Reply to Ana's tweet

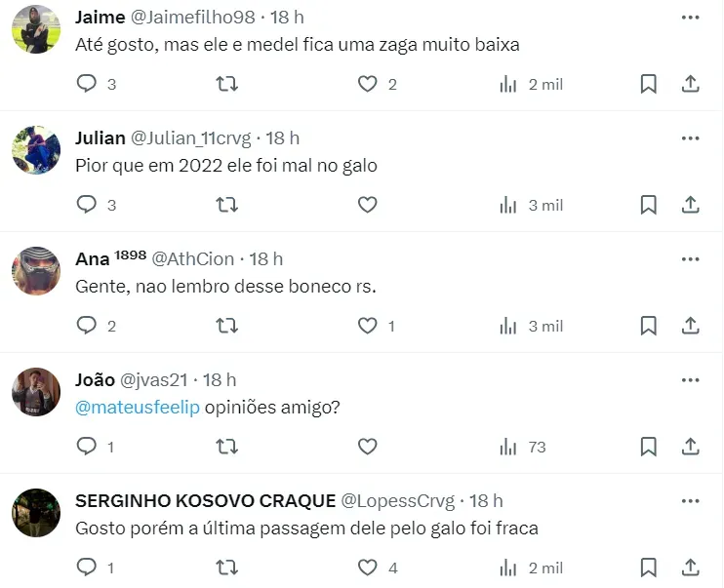click(x=87, y=326)
